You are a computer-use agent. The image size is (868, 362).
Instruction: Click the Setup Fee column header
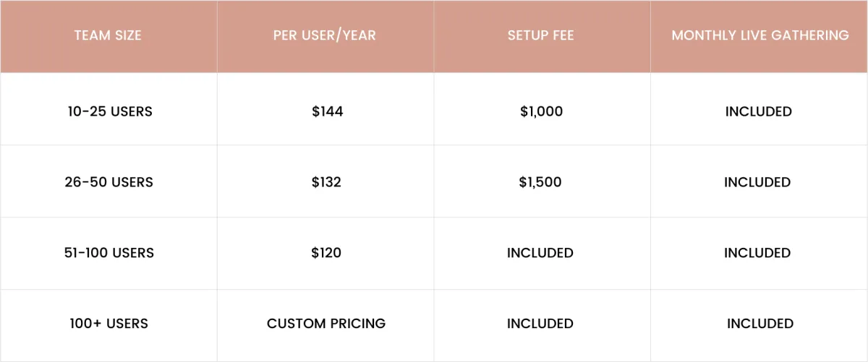coord(541,35)
